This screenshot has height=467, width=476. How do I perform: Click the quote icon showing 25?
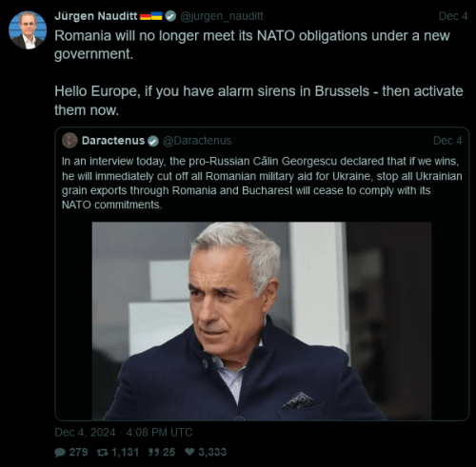coord(153,452)
